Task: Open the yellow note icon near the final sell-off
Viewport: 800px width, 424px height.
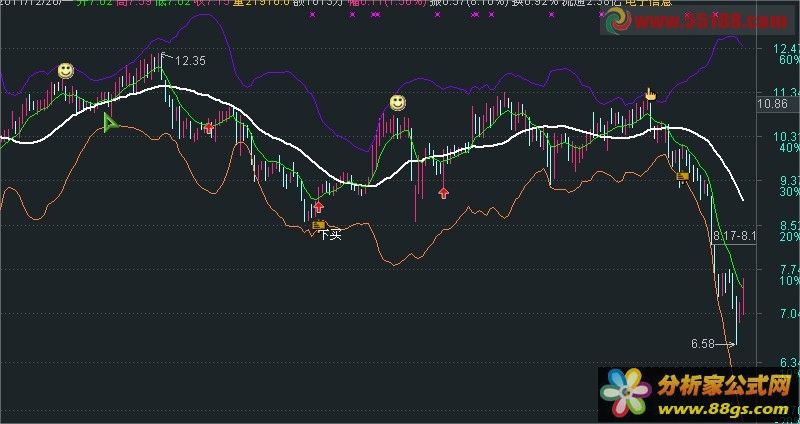Action: point(682,176)
